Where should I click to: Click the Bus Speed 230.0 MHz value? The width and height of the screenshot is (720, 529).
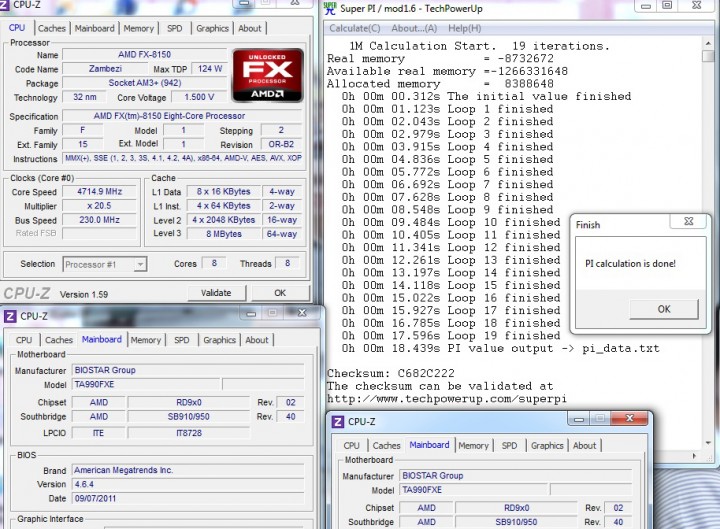100,220
